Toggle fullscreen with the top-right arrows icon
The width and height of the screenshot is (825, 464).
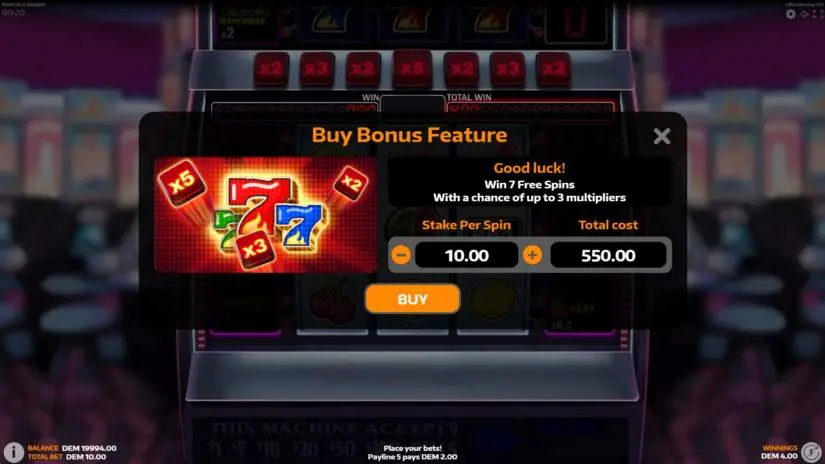[819, 14]
